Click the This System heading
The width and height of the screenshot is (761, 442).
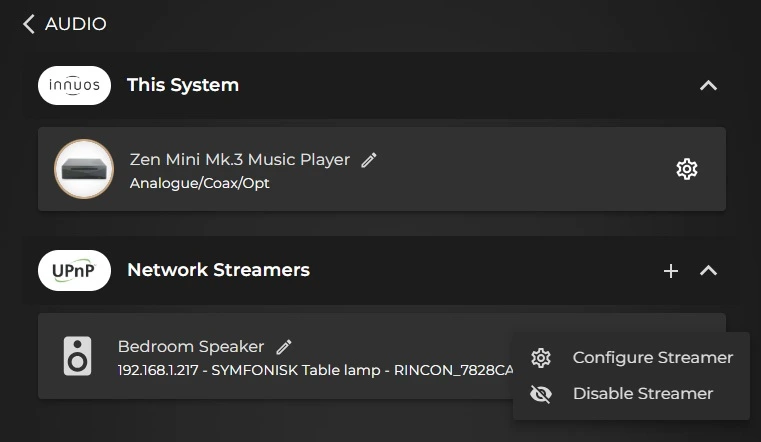tap(183, 85)
